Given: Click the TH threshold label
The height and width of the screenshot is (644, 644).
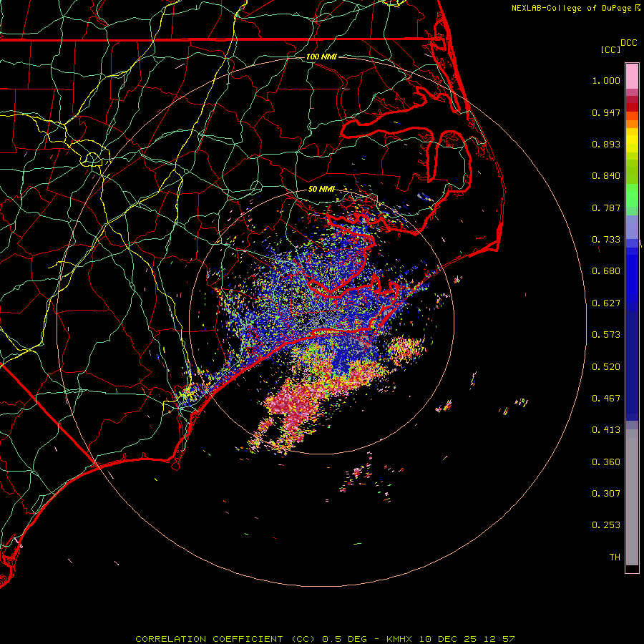Looking at the screenshot, I should tap(615, 557).
